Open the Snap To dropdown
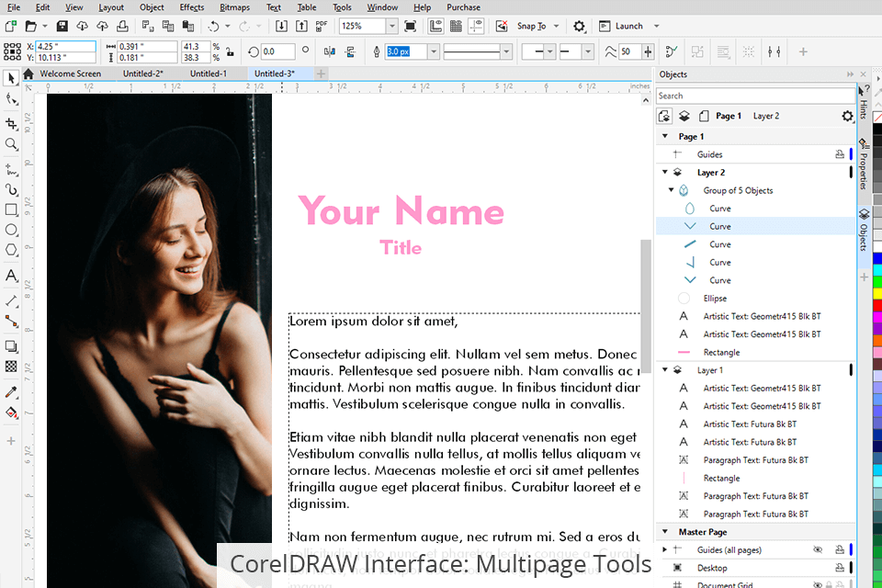The image size is (882, 588). coord(554,27)
